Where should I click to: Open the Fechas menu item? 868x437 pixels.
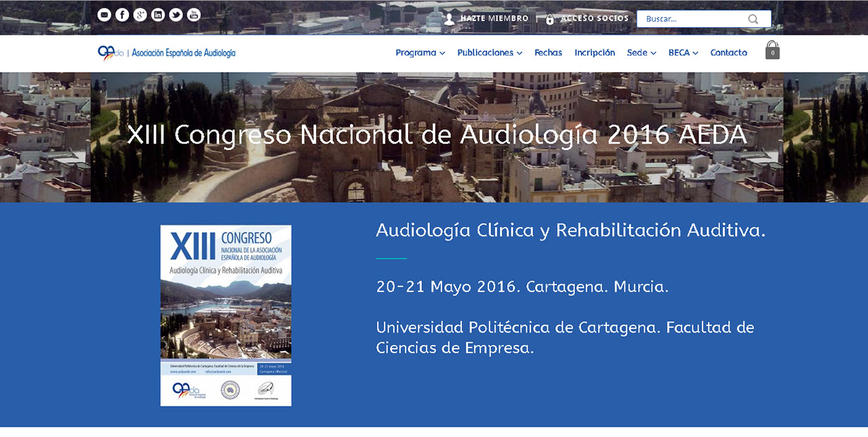(x=548, y=53)
